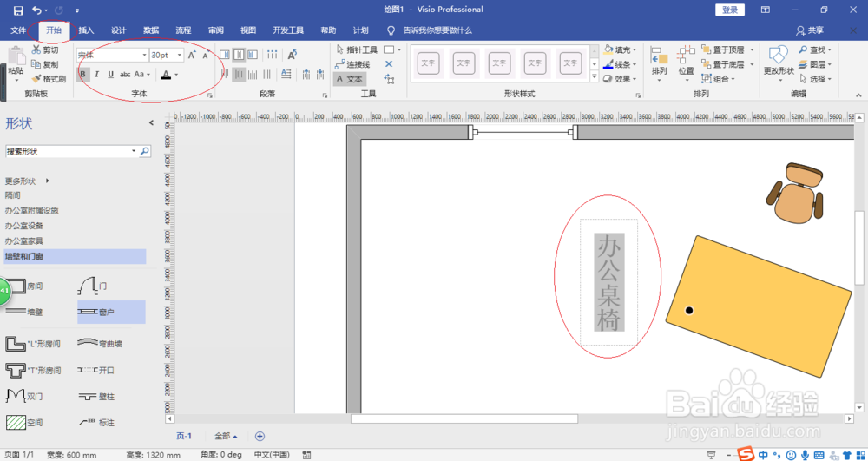Viewport: 868px width, 461px height.
Task: Decrease font size with the smaller A icon
Action: click(205, 55)
